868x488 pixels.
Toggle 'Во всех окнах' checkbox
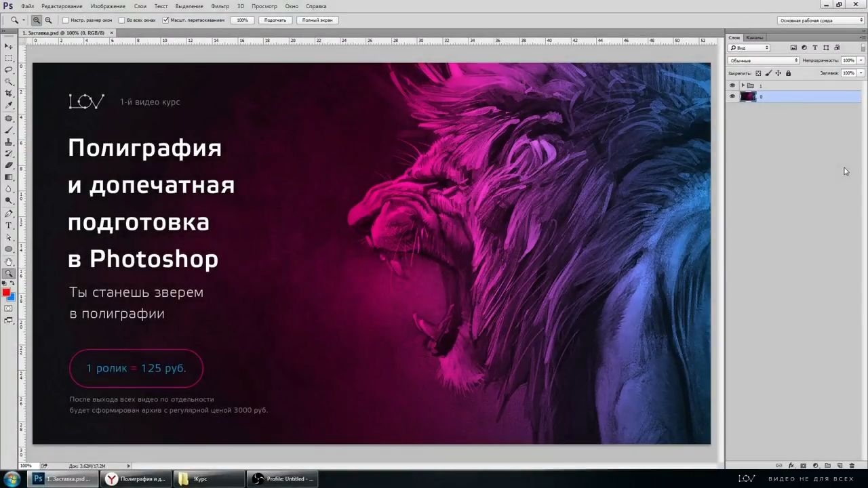pos(121,20)
